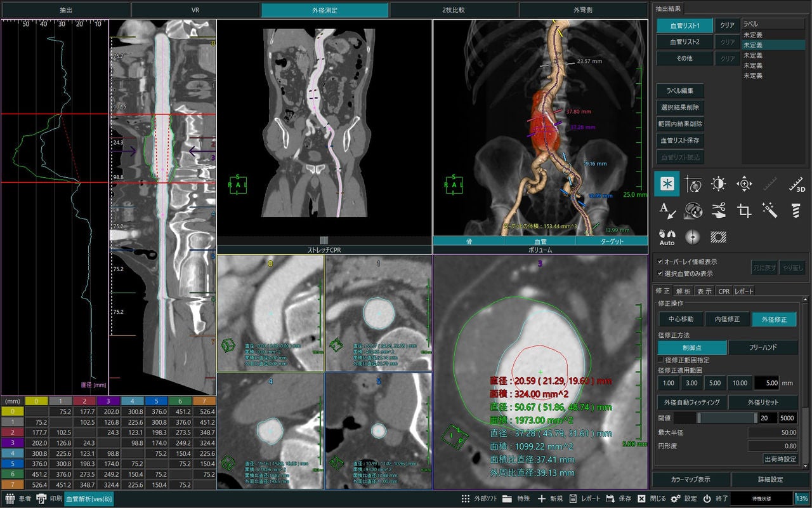Switch to the VR tab
812x508 pixels.
point(195,10)
